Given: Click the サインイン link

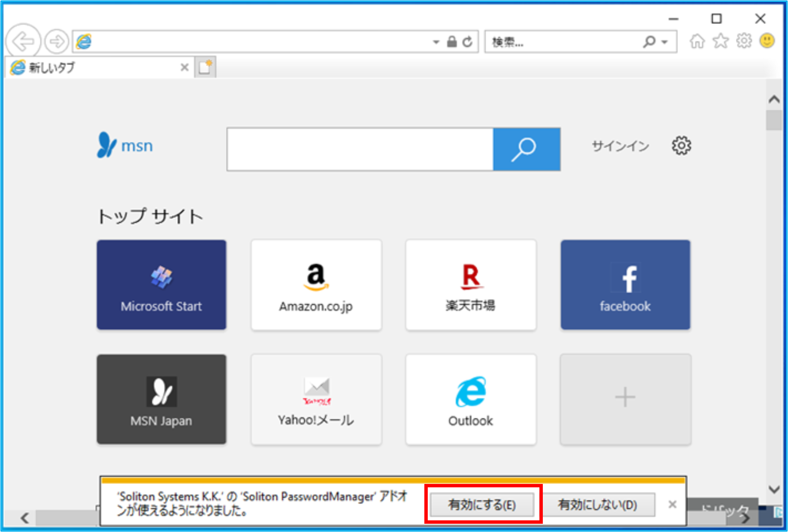Looking at the screenshot, I should click(x=620, y=146).
